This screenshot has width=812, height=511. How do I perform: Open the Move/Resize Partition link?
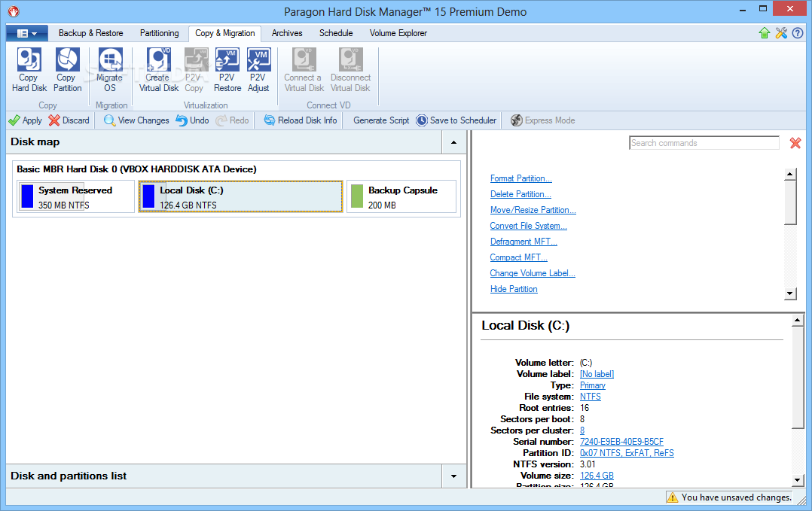click(533, 210)
